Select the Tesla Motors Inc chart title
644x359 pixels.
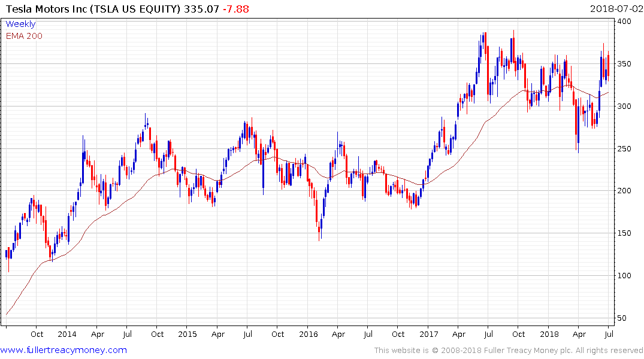pyautogui.click(x=93, y=9)
